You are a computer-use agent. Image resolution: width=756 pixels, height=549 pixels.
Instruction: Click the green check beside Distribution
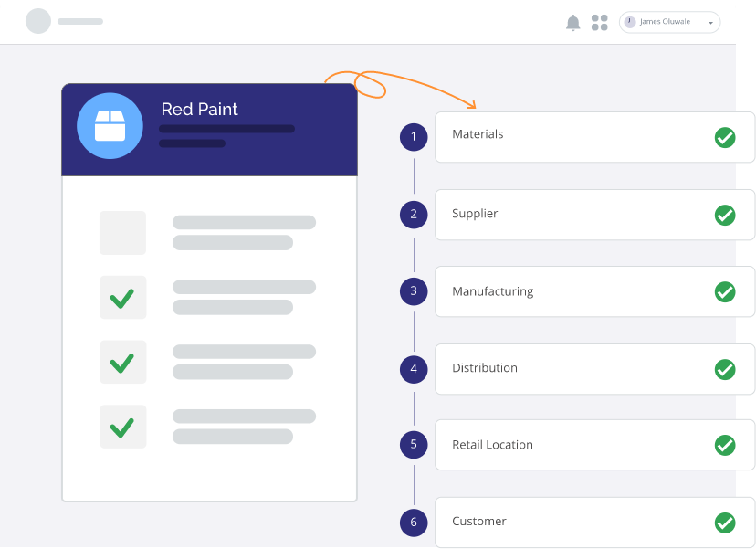tap(725, 369)
